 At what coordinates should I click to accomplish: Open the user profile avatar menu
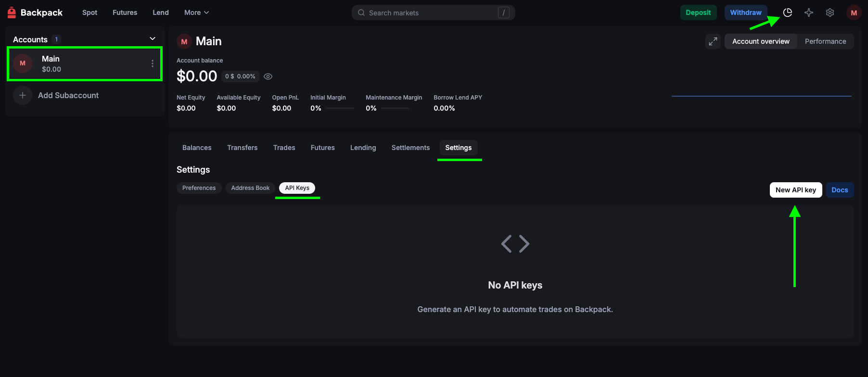point(854,13)
